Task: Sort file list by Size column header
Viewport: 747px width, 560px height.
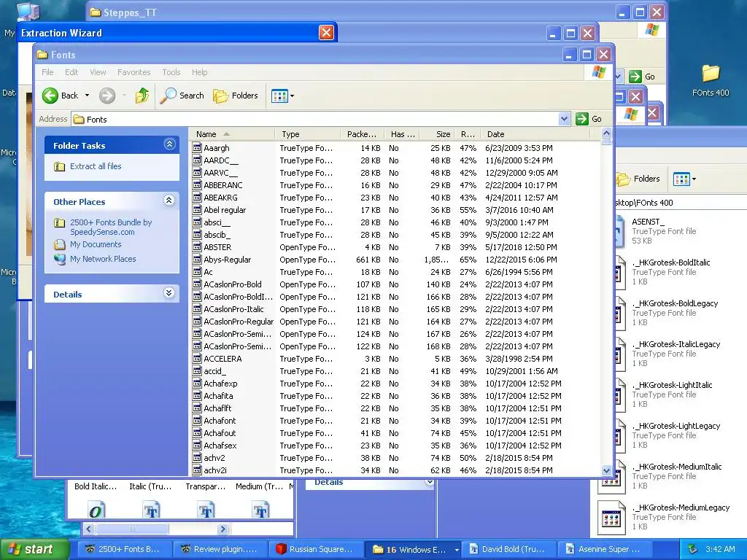Action: click(x=437, y=134)
